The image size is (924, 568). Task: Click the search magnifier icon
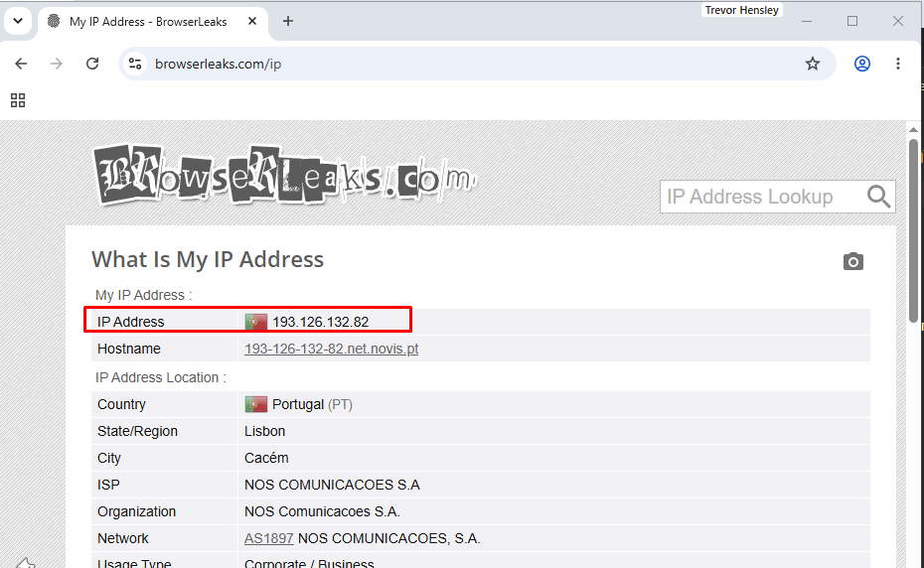tap(878, 197)
